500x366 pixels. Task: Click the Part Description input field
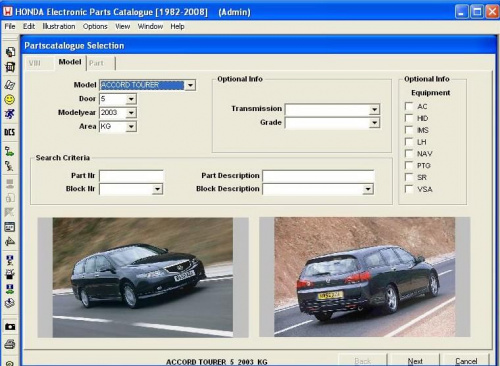click(x=318, y=176)
